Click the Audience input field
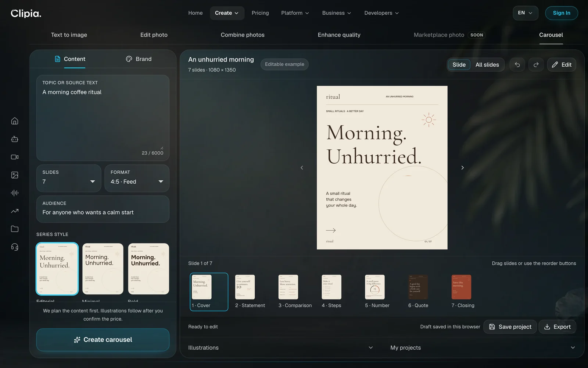588x368 pixels. [x=103, y=209]
